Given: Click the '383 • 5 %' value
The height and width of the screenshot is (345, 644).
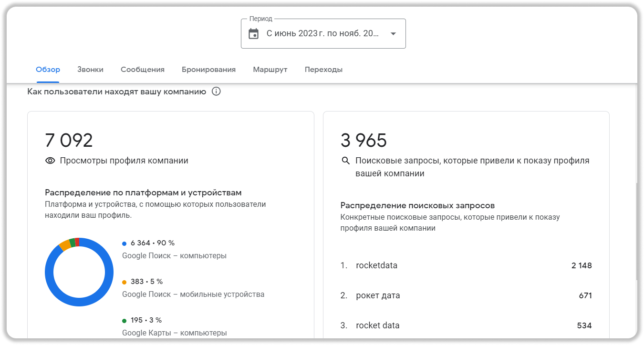Looking at the screenshot, I should point(147,282).
